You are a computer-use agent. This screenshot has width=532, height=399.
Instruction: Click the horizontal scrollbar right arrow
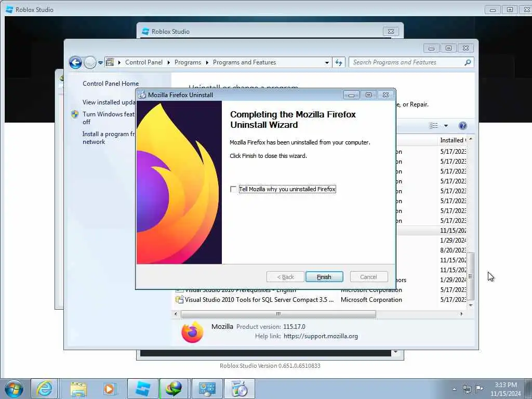point(461,314)
